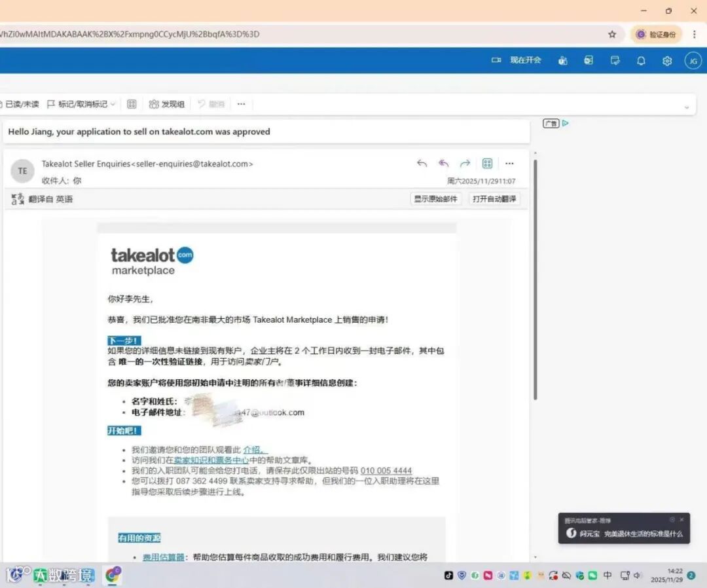Viewport: 707px width, 588px height.
Task: Click the Windows Security shield tray icon
Action: pos(580,576)
